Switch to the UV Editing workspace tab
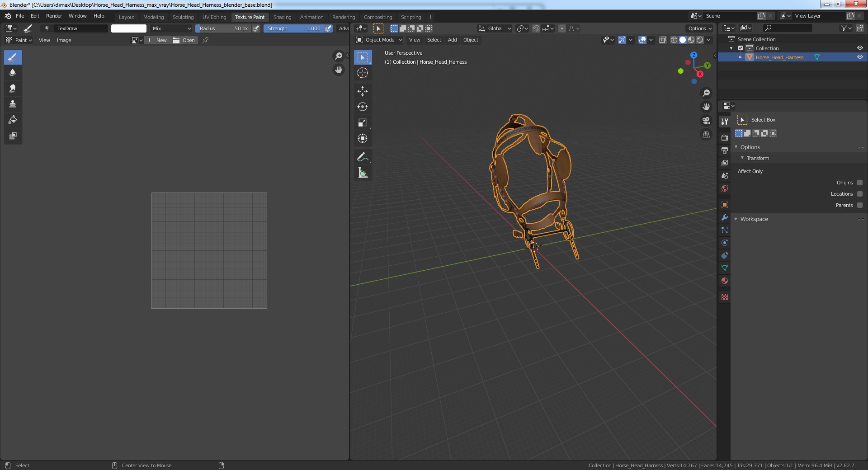Image resolution: width=868 pixels, height=470 pixels. [214, 17]
